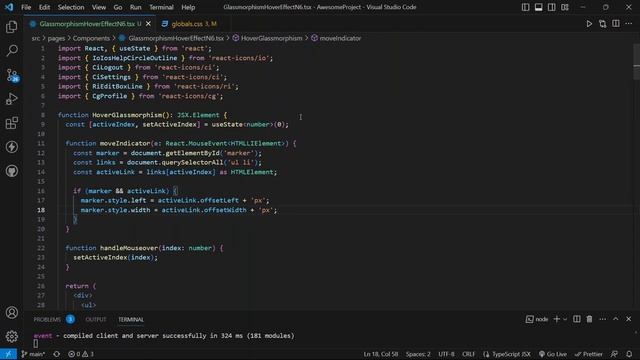Close the GlassmorphismHoverEffectN6.tsx tab
The width and height of the screenshot is (640, 360).
(x=148, y=24)
